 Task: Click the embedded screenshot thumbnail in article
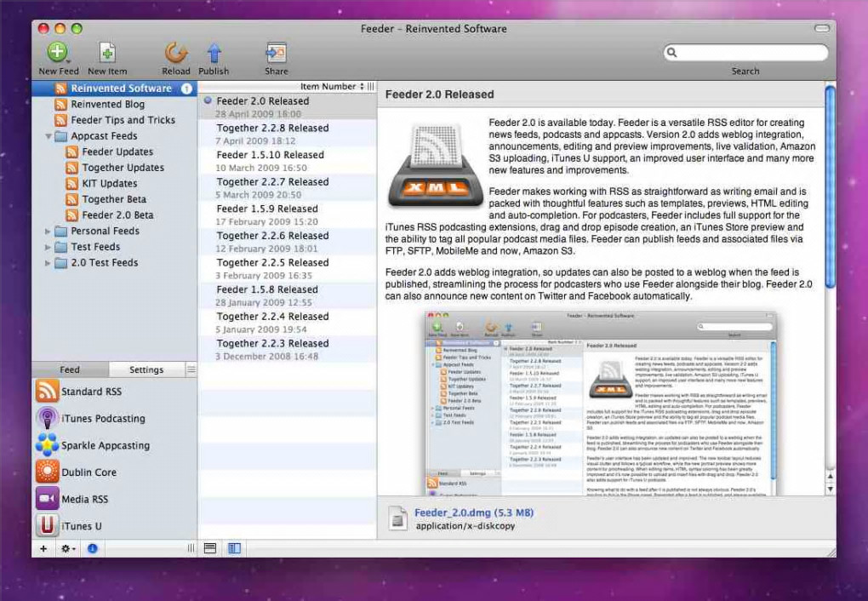601,404
